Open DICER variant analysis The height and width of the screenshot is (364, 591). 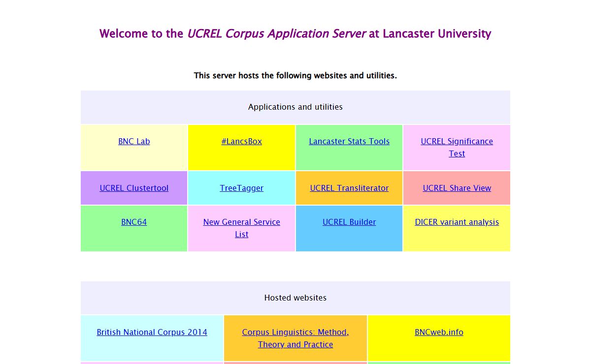point(457,222)
